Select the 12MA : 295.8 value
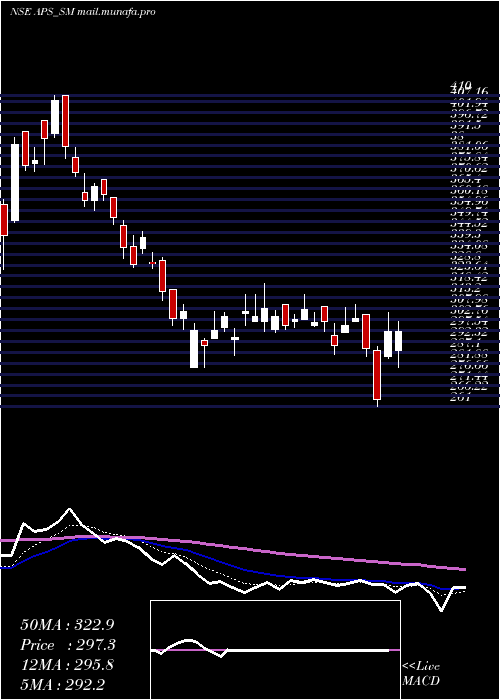The image size is (500, 700). (67, 665)
